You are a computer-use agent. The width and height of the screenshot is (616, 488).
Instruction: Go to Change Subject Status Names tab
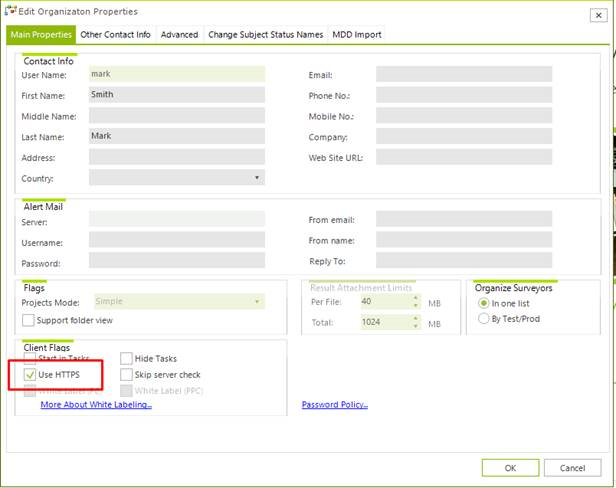[x=266, y=35]
